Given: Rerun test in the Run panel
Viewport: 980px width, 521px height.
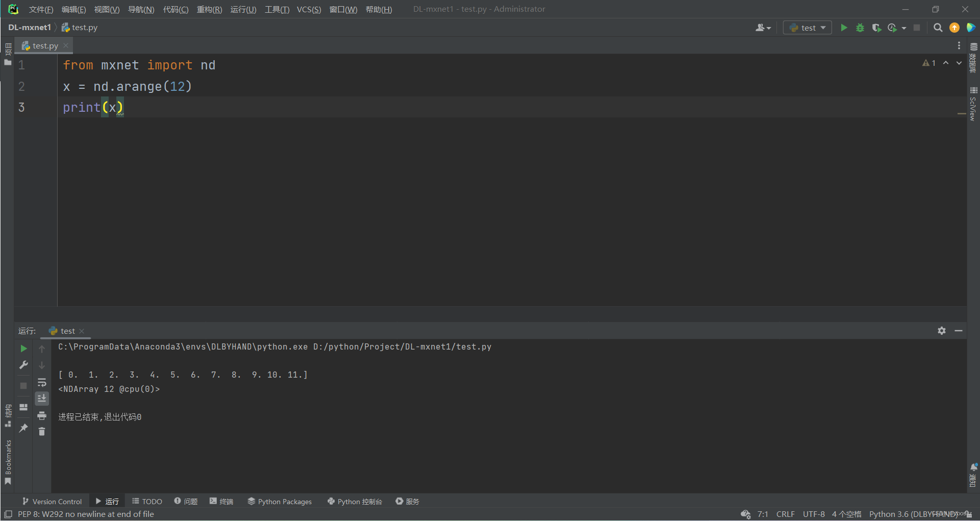Looking at the screenshot, I should coord(23,349).
